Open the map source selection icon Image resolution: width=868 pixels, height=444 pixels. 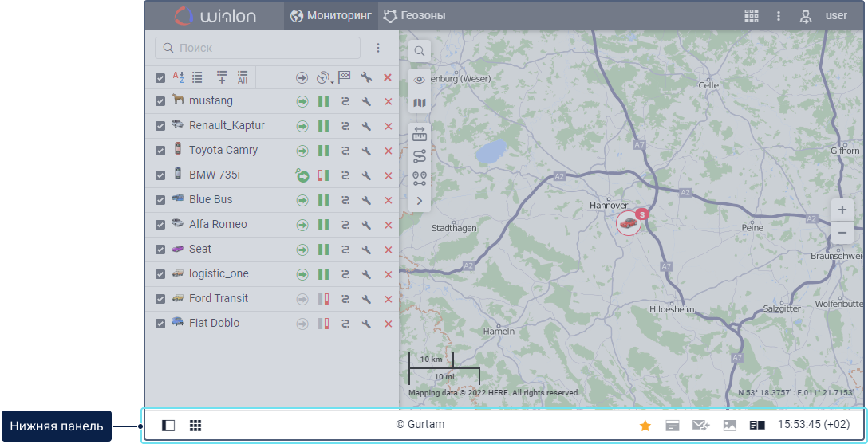click(420, 103)
